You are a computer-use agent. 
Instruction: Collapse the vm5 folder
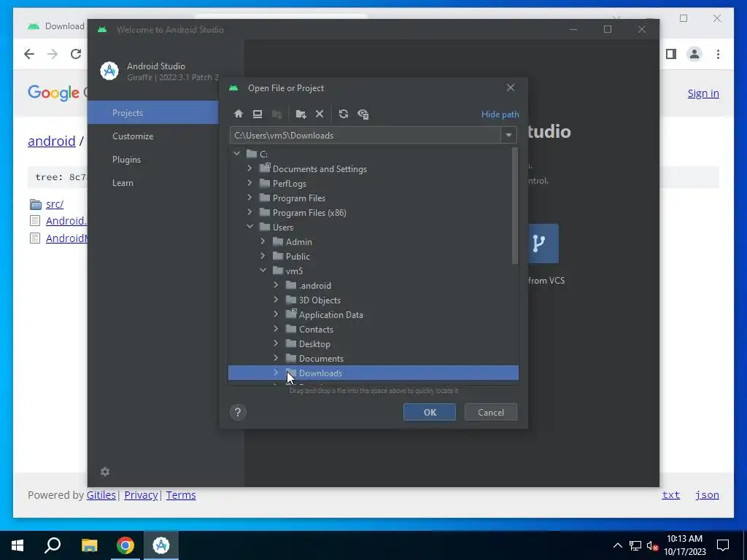(x=263, y=271)
